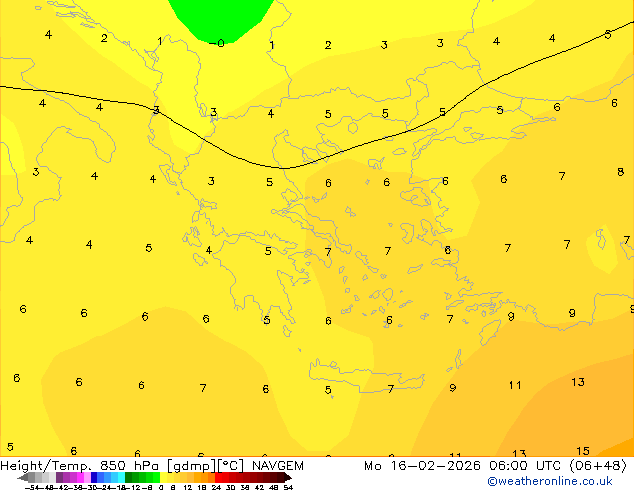Pick the bright yellow legend swatch
This screenshot has height=490, width=634.
click(163, 477)
